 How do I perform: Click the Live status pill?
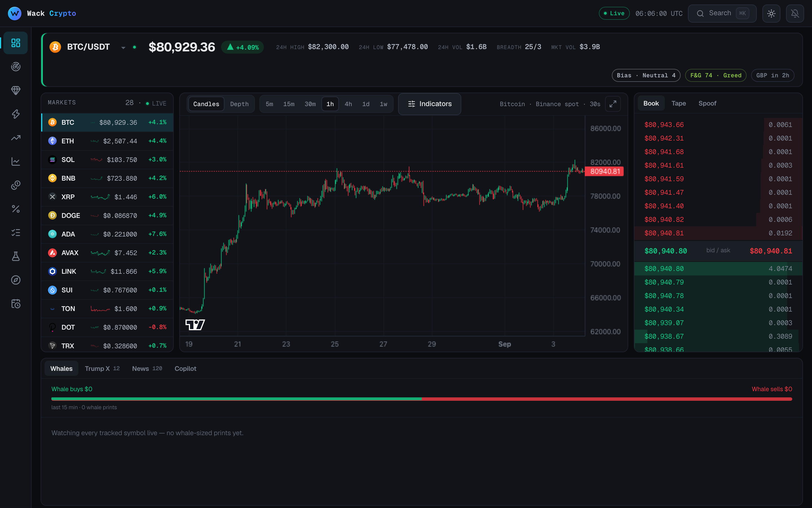tap(614, 14)
